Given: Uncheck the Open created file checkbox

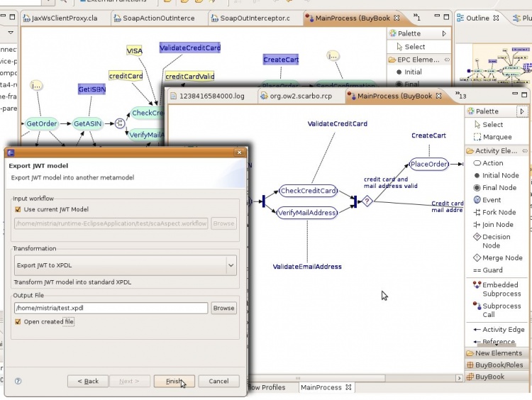Looking at the screenshot, I should [x=18, y=321].
